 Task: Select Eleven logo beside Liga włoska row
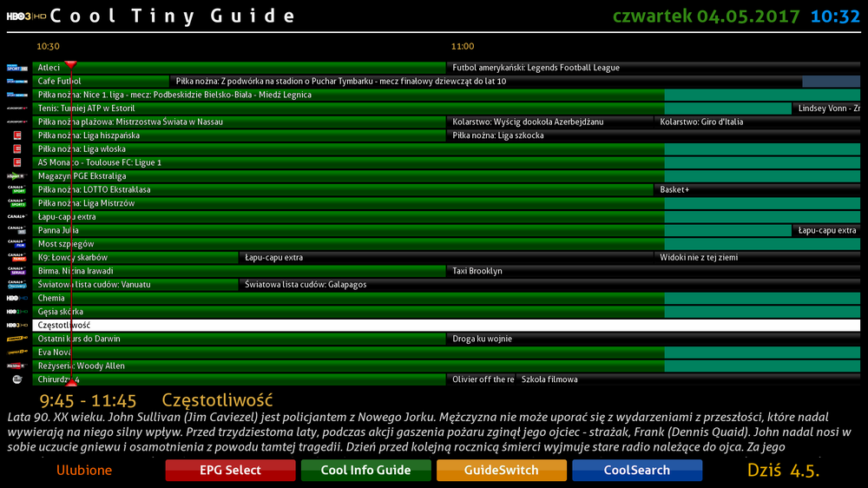point(17,149)
